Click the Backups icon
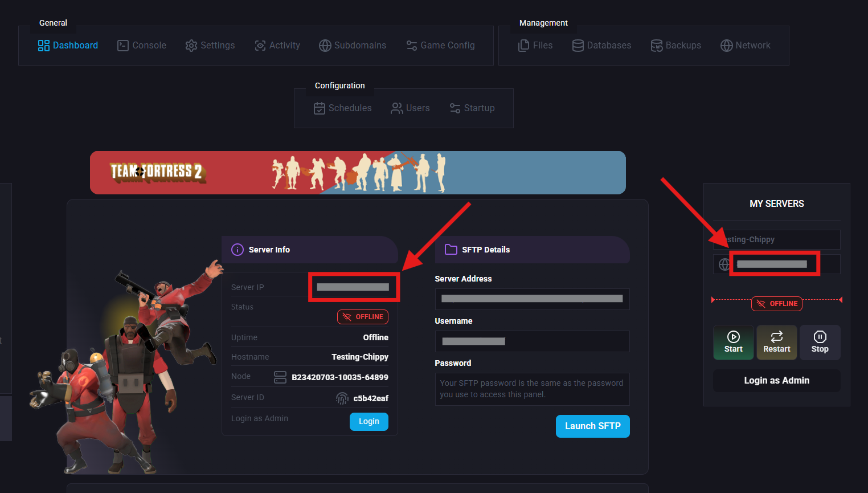868x493 pixels. [x=657, y=46]
